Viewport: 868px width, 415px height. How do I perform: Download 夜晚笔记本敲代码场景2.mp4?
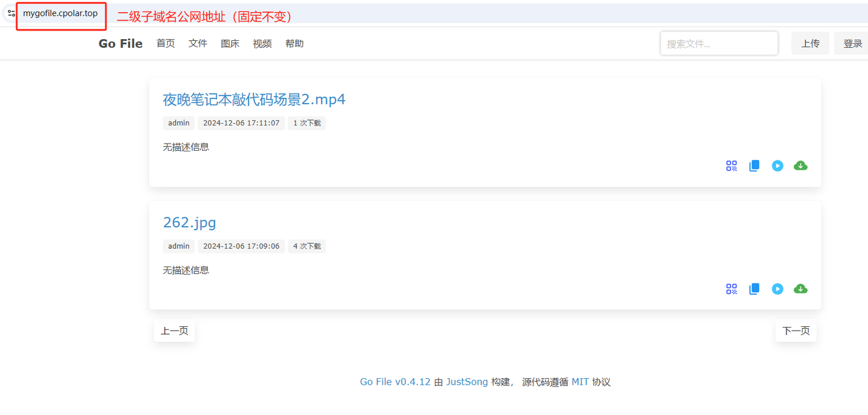coord(800,165)
